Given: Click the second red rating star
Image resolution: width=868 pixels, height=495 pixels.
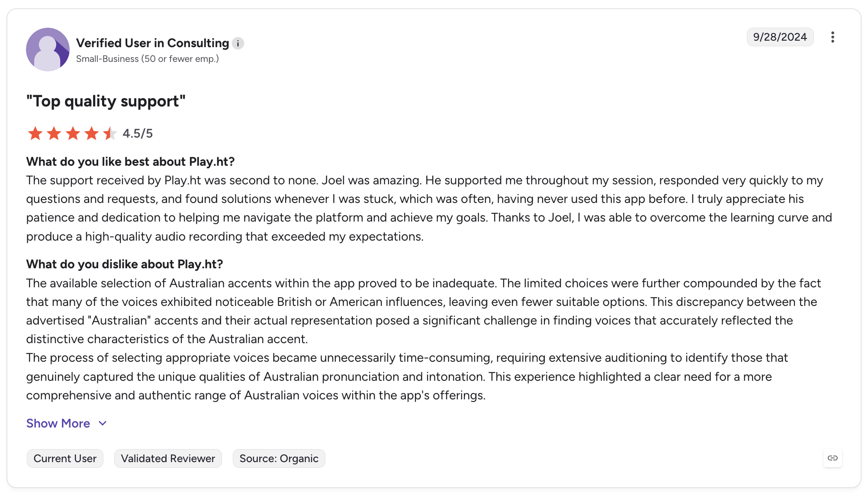Looking at the screenshot, I should pyautogui.click(x=54, y=133).
